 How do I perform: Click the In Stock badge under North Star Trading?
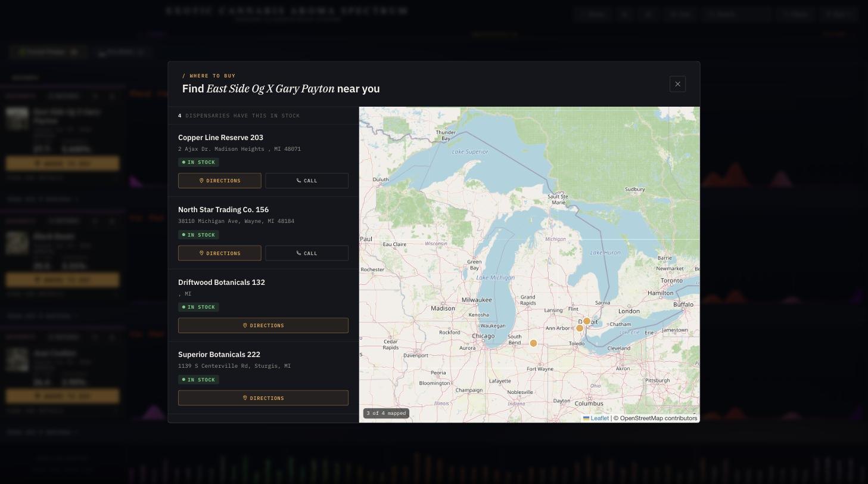198,235
